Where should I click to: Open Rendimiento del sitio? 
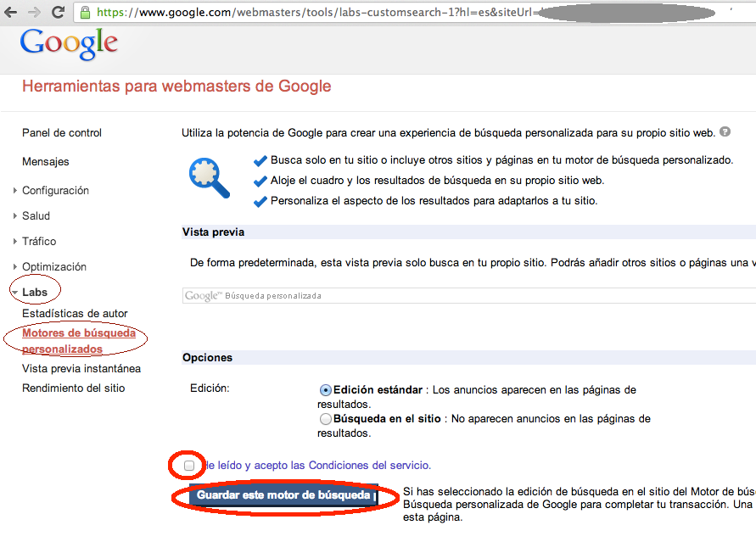[x=73, y=388]
